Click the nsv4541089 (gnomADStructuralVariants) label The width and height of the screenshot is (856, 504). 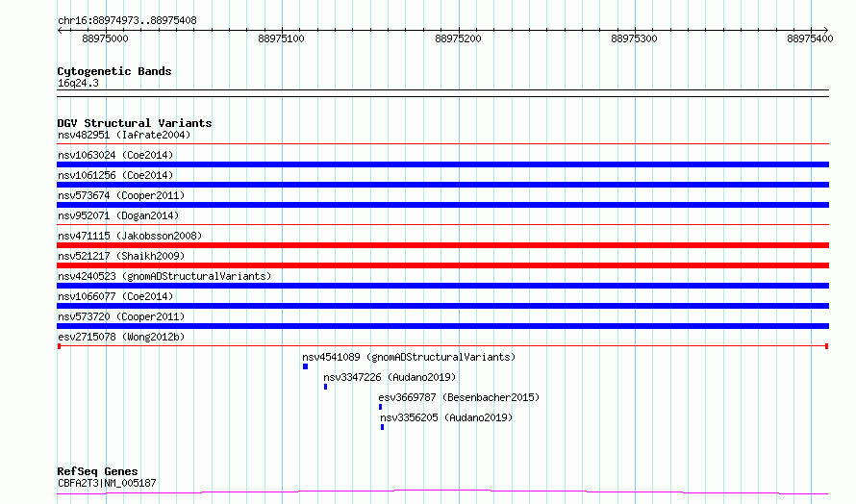click(409, 357)
